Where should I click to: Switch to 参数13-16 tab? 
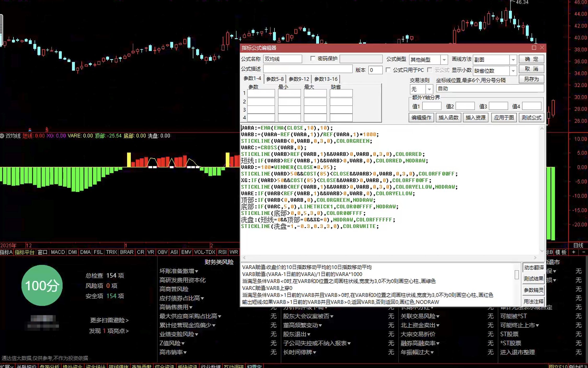click(x=326, y=79)
